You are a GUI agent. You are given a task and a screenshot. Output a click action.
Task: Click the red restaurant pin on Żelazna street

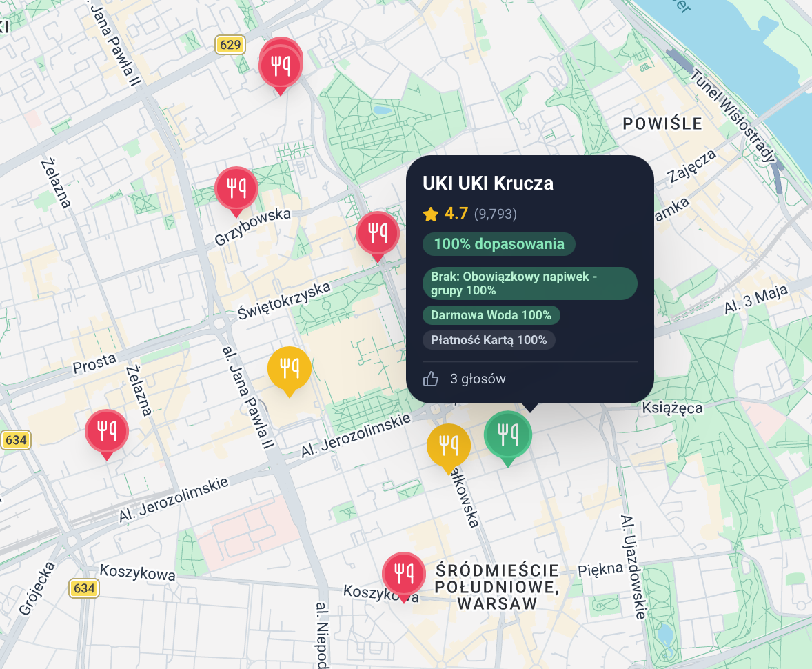[106, 431]
